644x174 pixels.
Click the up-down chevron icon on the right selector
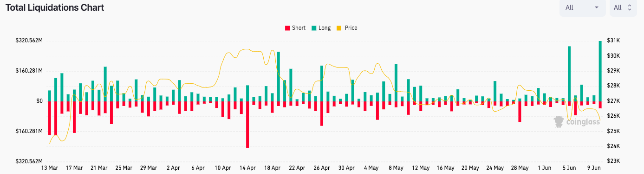[x=630, y=8]
